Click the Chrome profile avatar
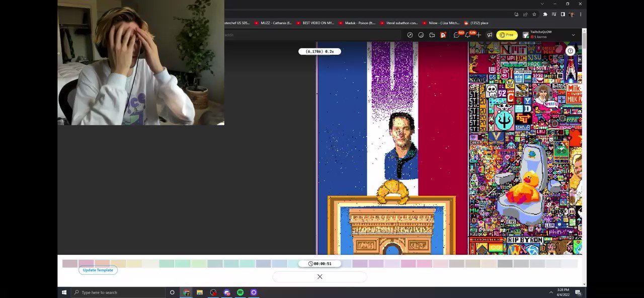This screenshot has width=644, height=298. coord(572,14)
